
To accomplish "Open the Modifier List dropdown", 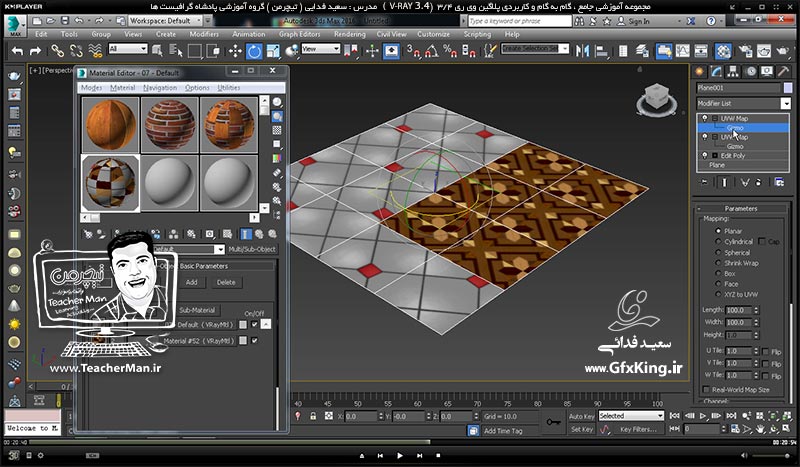I will tap(785, 103).
